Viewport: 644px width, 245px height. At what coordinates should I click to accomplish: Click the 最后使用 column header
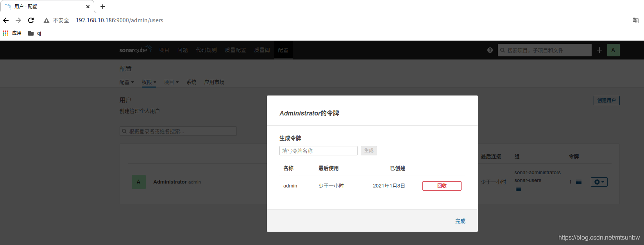[329, 168]
